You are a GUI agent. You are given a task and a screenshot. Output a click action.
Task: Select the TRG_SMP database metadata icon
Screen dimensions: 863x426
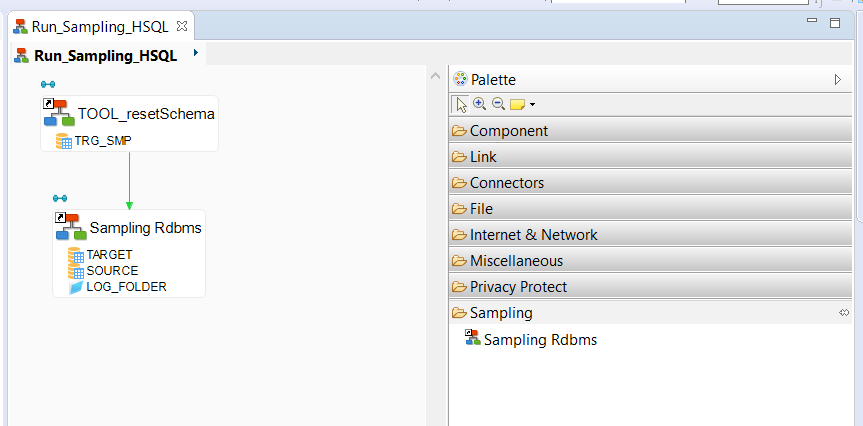coord(64,141)
